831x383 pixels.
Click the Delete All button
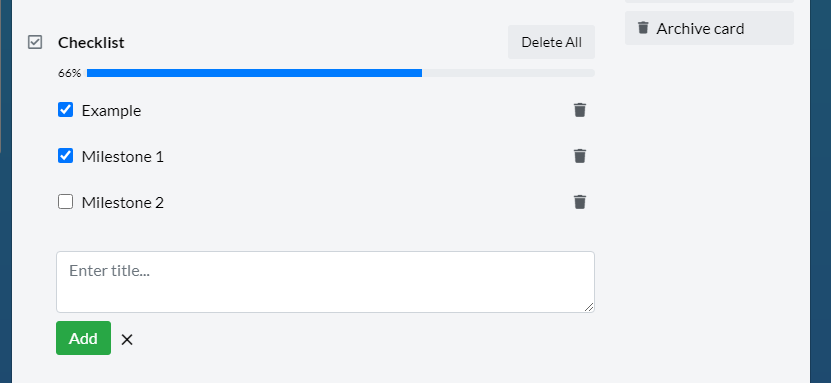click(x=551, y=42)
